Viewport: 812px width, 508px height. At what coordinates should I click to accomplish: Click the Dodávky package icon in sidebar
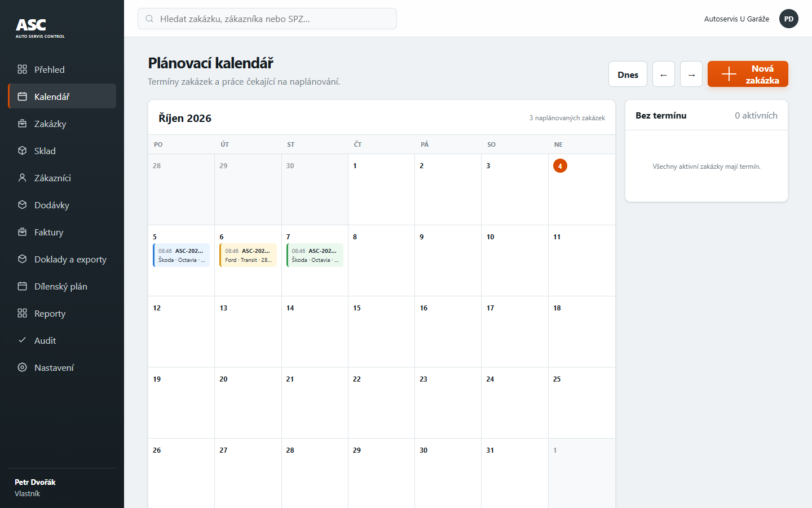coord(22,205)
